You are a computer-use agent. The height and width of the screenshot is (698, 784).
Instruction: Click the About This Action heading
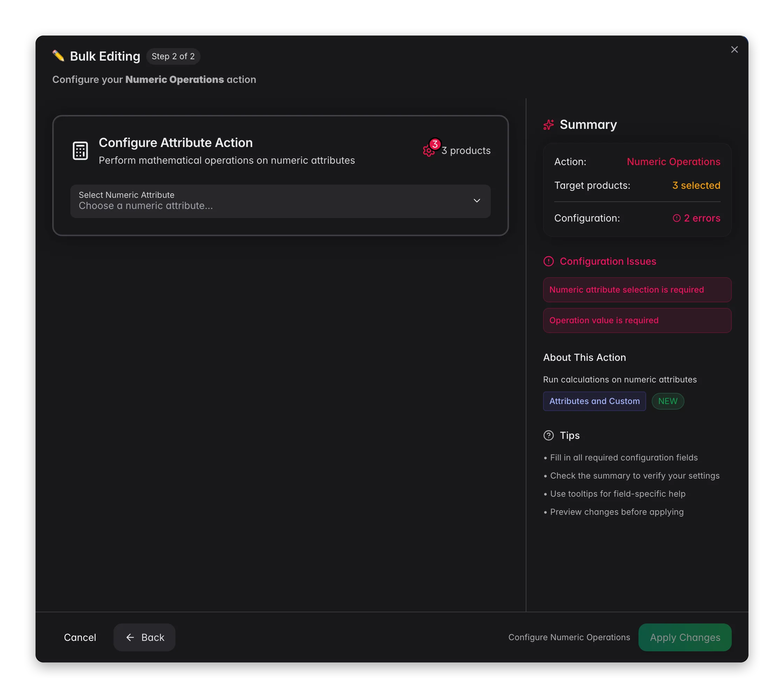pos(585,357)
